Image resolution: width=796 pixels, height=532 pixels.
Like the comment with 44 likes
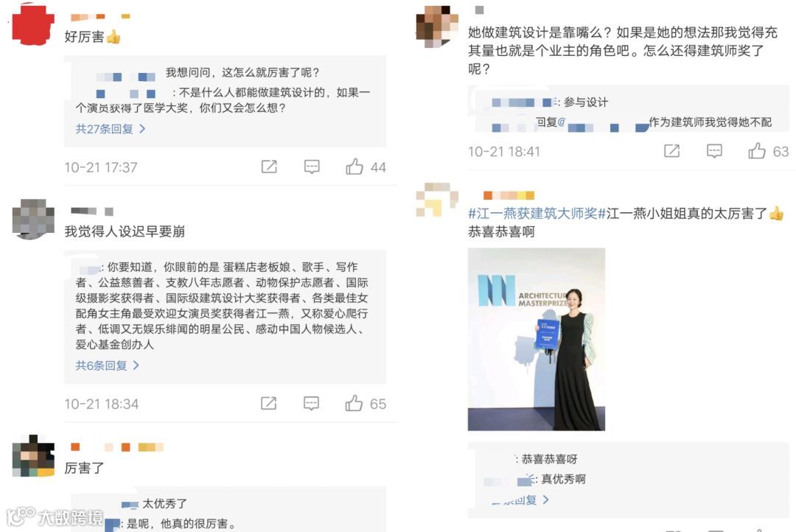tap(355, 167)
